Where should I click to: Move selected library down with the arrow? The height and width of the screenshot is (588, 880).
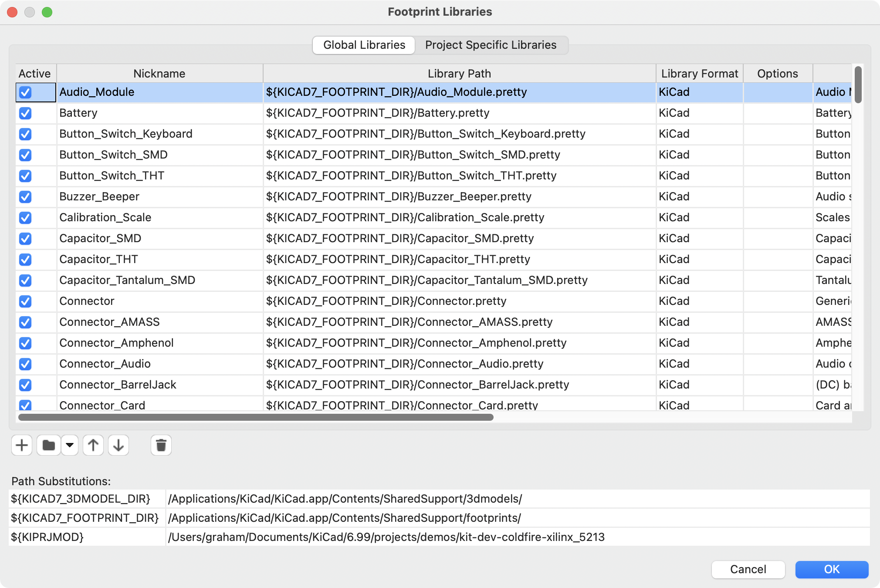[118, 445]
